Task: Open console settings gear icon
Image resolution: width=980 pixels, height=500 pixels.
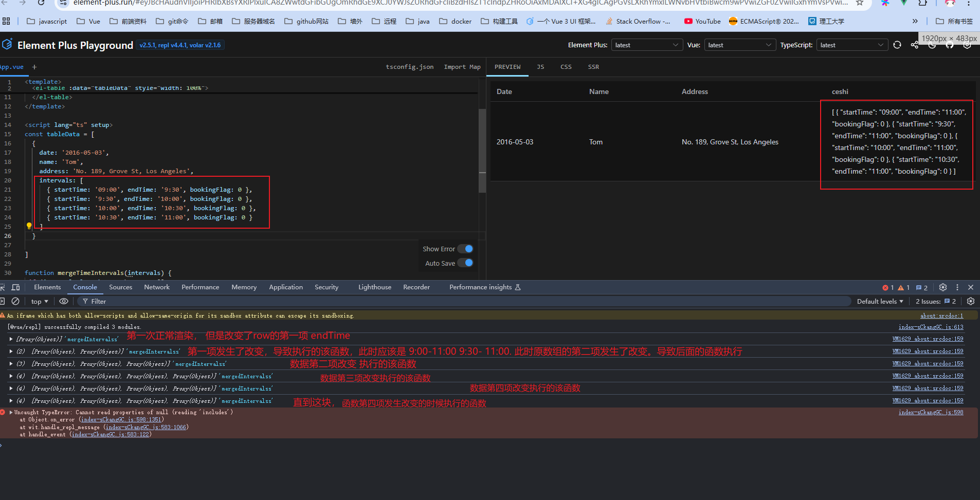Action: [x=971, y=301]
